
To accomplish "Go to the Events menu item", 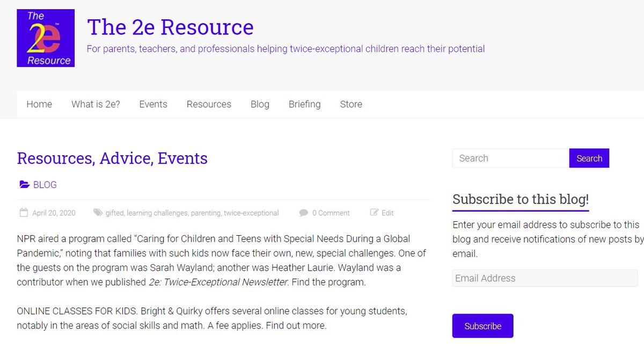I will 153,104.
